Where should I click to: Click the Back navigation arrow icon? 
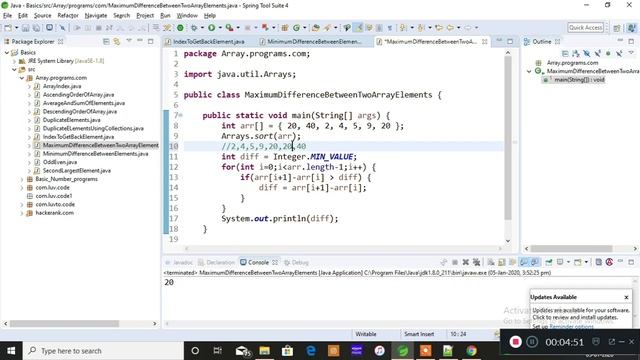pyautogui.click(x=450, y=28)
